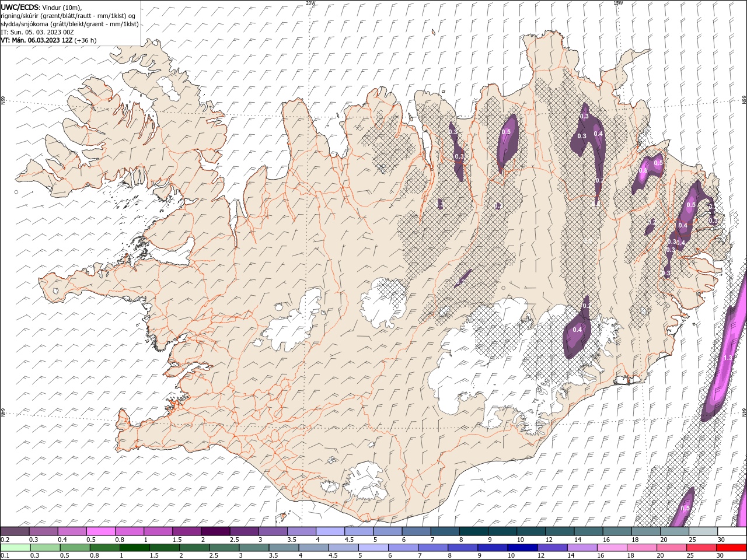Select the bright pink 0.5 swatch in upper legend
The height and width of the screenshot is (560, 747).
(x=100, y=531)
